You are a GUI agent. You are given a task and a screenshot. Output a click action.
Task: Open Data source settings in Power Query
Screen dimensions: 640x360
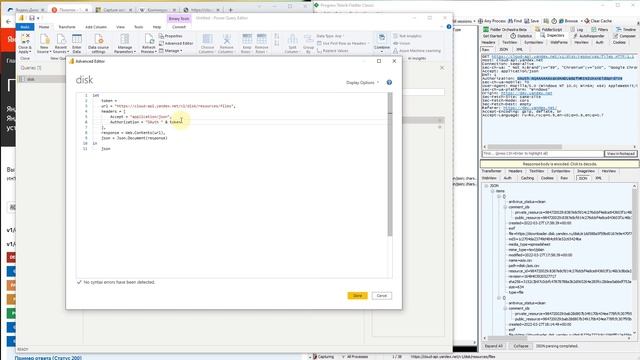point(98,44)
